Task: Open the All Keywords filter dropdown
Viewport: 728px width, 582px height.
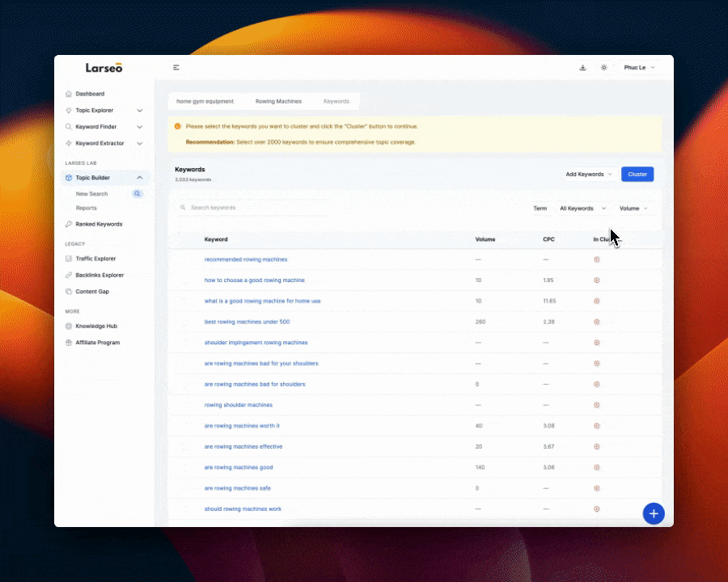Action: click(x=582, y=209)
